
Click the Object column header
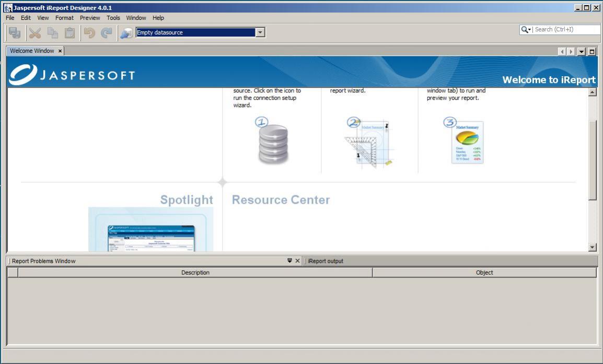tap(484, 273)
